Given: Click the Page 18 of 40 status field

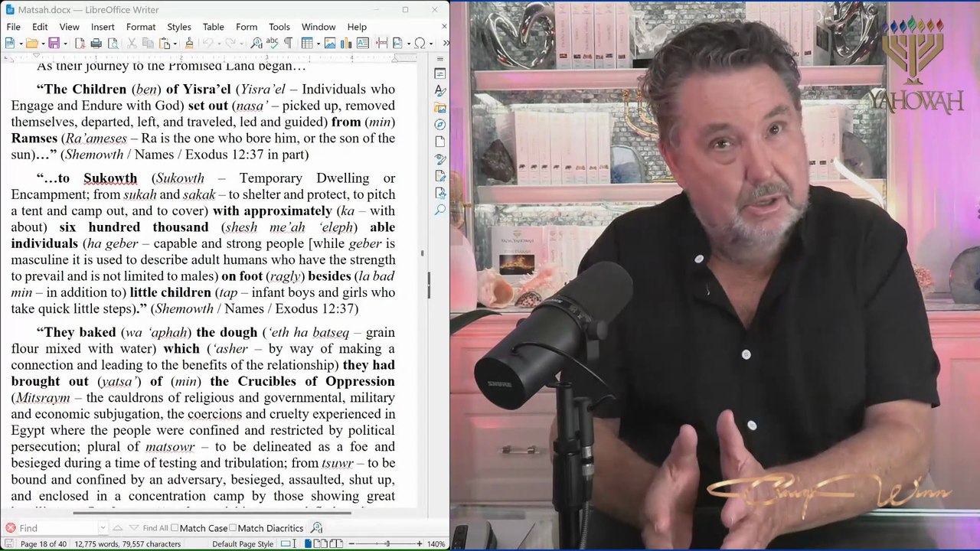Looking at the screenshot, I should click(44, 544).
